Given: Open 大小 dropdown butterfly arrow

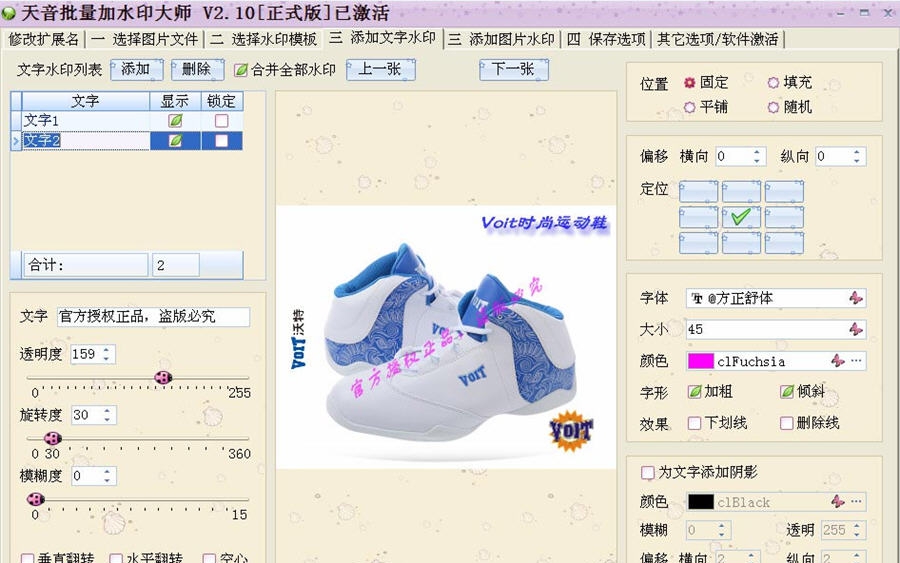Looking at the screenshot, I should click(856, 329).
